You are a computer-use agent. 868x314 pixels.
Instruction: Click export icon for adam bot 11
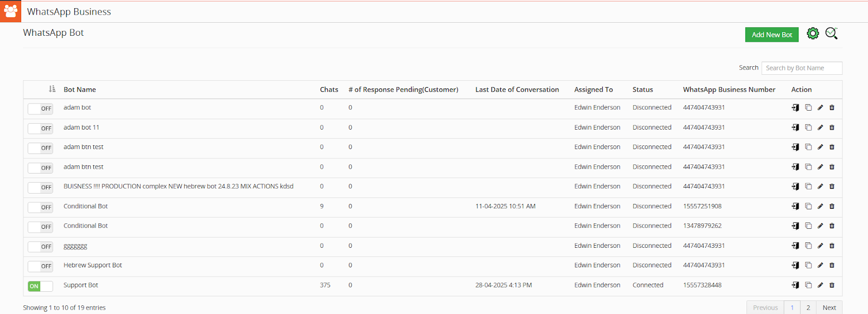click(x=795, y=127)
